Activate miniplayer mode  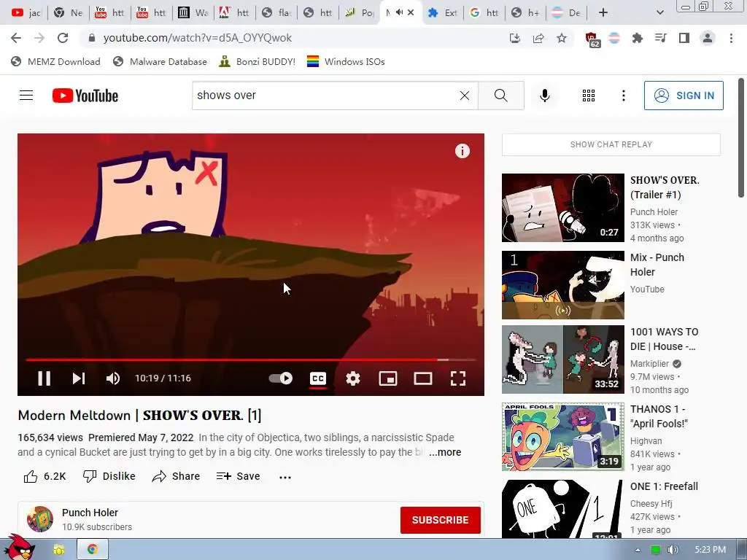[388, 378]
